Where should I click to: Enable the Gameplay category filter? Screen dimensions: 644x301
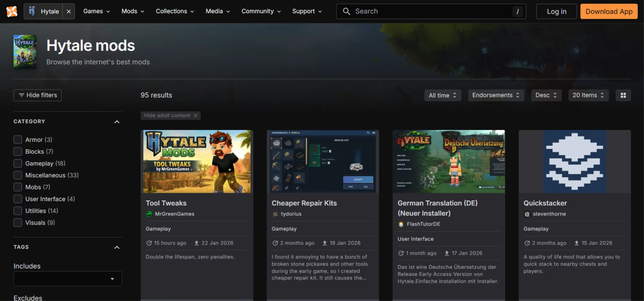[18, 163]
